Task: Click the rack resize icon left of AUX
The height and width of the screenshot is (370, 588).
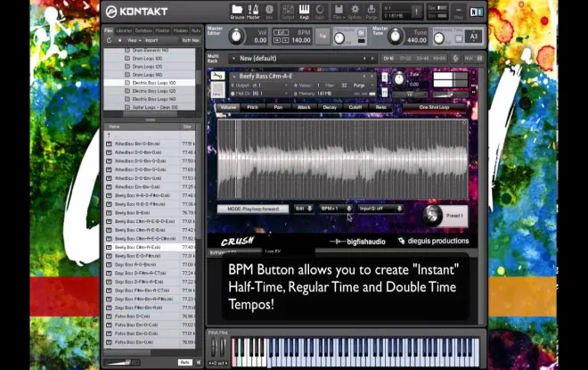Action: [455, 59]
